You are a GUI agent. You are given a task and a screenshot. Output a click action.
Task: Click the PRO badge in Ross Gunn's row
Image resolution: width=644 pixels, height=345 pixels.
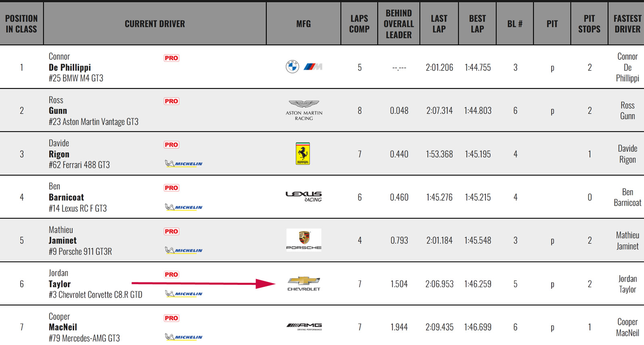[x=171, y=101]
